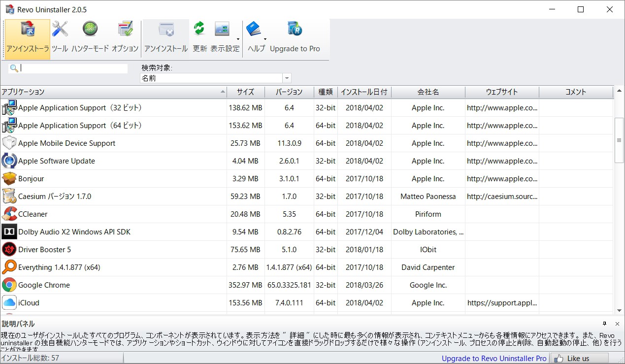Click the Like us button

tap(579, 359)
